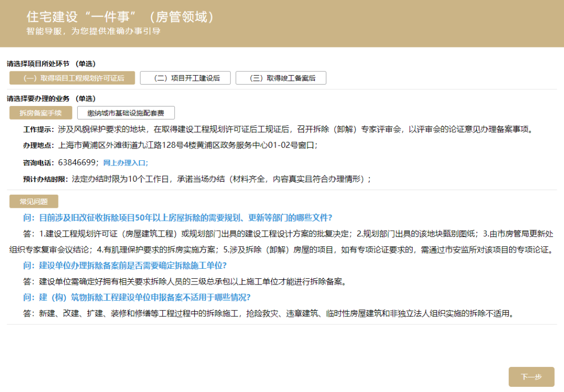This screenshot has width=564, height=392.
Task: Select stage (一)取得项目工程规划许可证后
Action: click(x=72, y=78)
